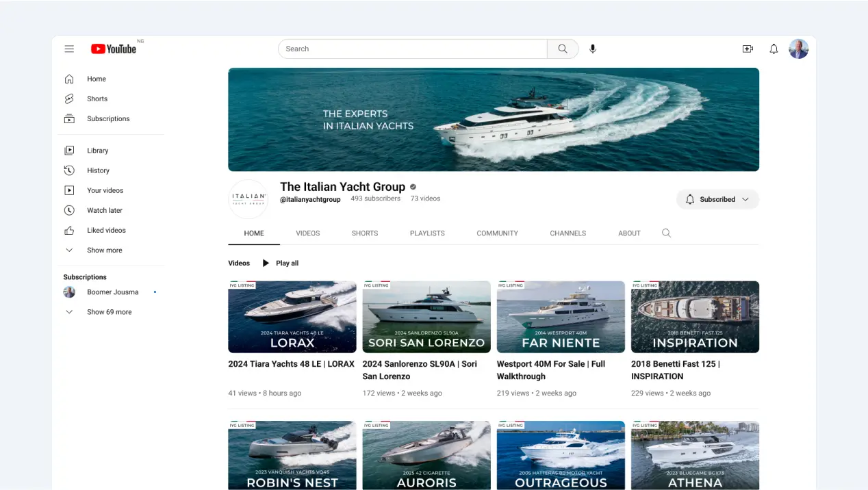This screenshot has height=490, width=868.
Task: Click the search magnifier button
Action: click(x=563, y=49)
